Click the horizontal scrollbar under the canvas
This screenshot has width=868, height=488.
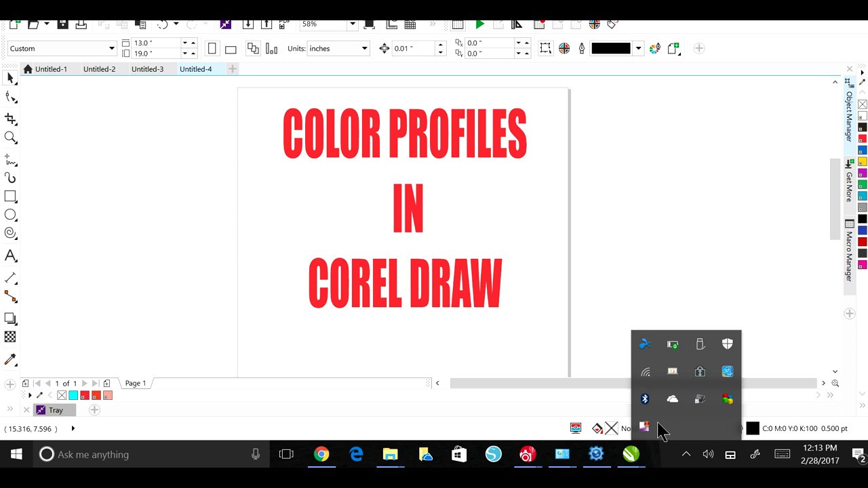pos(633,384)
